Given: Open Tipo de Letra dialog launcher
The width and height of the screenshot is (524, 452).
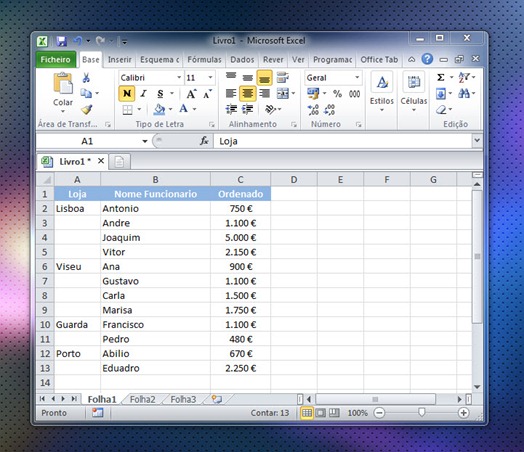Looking at the screenshot, I should [x=212, y=124].
